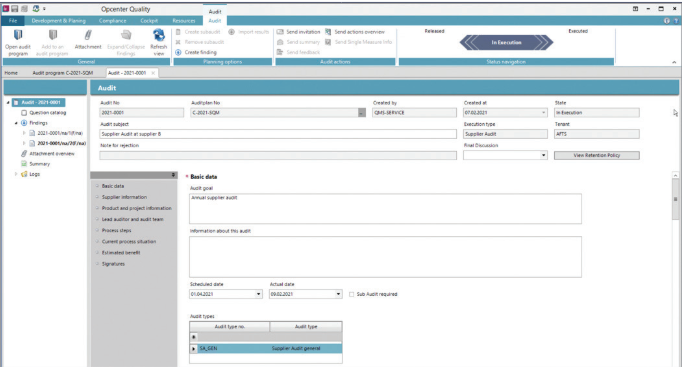The height and width of the screenshot is (367, 682).
Task: Expand the Logs tree node
Action: click(x=16, y=174)
